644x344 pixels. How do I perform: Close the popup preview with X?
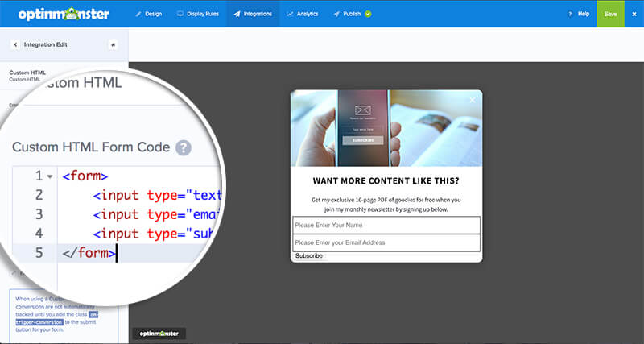coord(473,100)
